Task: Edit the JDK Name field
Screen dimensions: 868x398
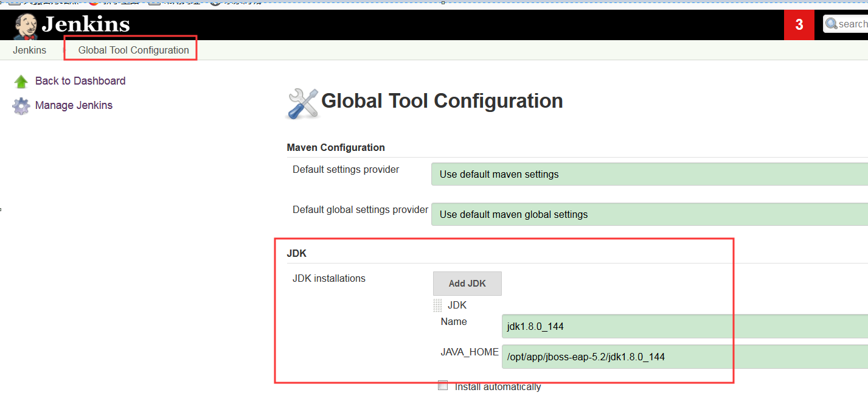Action: pos(685,326)
